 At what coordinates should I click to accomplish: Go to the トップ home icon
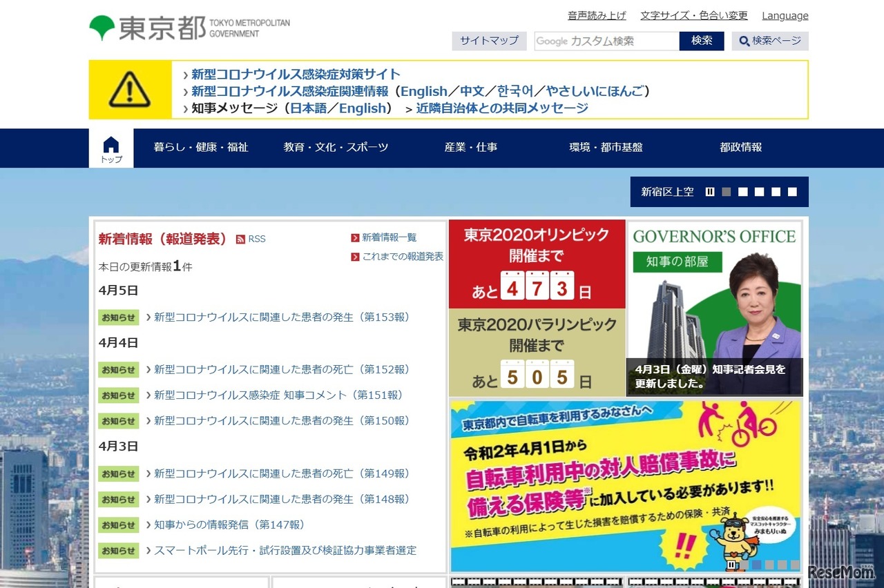pyautogui.click(x=111, y=149)
